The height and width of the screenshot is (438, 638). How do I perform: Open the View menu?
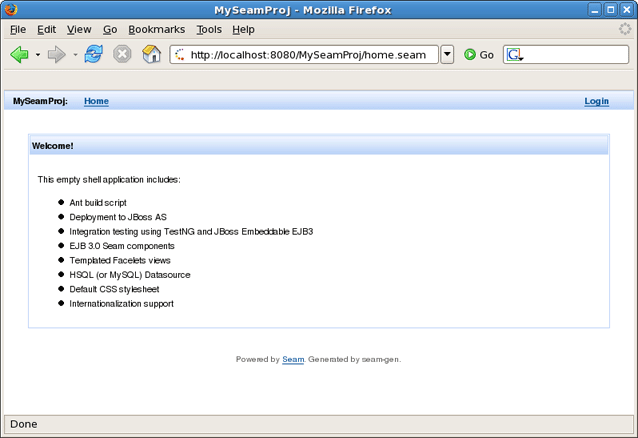point(79,29)
